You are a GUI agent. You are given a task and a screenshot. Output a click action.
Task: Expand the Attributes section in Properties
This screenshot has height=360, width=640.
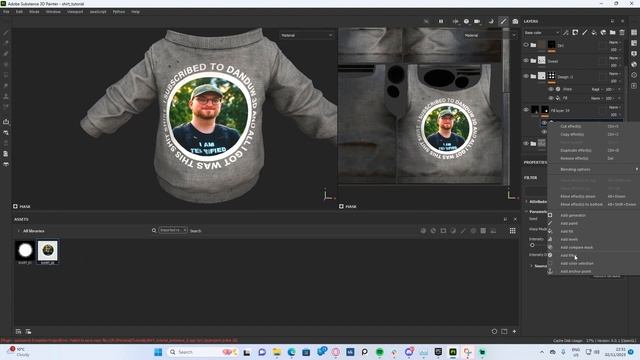[x=527, y=202]
